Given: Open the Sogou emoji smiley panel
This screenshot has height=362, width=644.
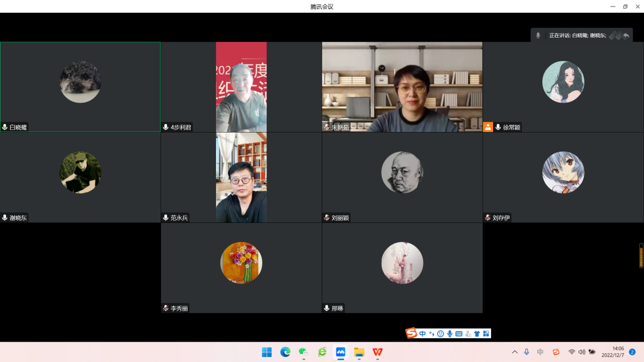Looking at the screenshot, I should point(441,334).
